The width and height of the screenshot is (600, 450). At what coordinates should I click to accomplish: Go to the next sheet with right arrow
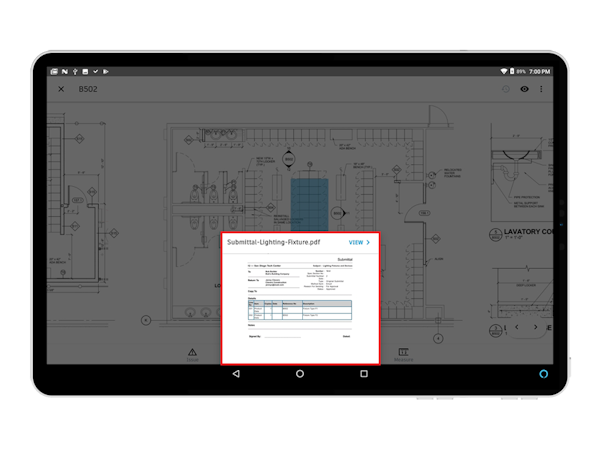click(x=536, y=327)
